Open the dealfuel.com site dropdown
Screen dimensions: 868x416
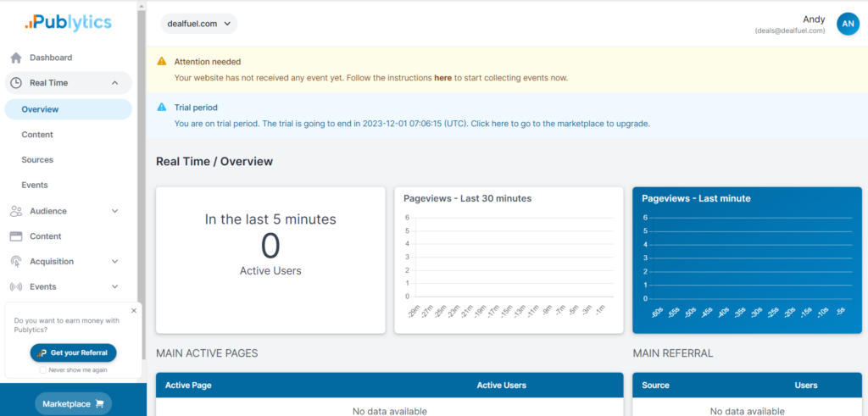click(x=198, y=24)
